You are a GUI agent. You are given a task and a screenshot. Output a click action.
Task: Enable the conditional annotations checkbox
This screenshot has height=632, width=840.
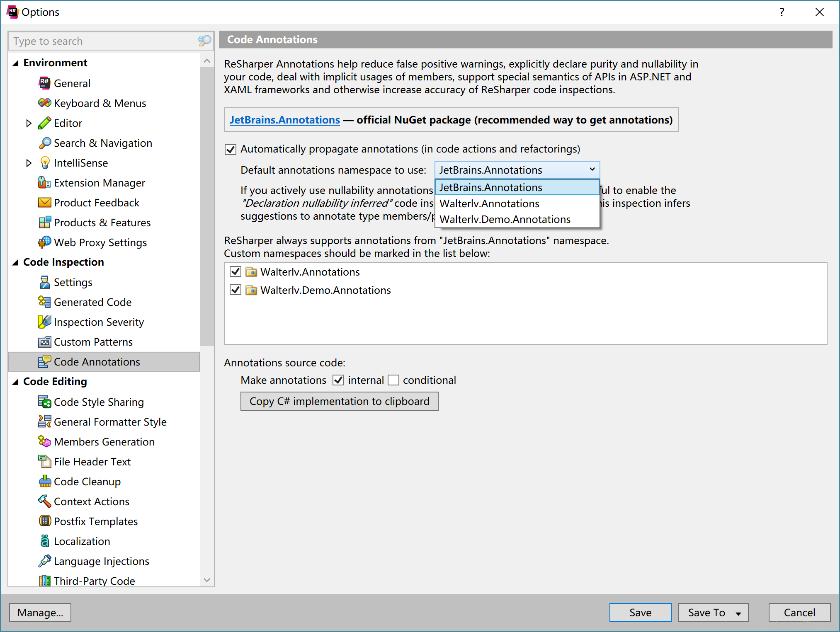(393, 380)
